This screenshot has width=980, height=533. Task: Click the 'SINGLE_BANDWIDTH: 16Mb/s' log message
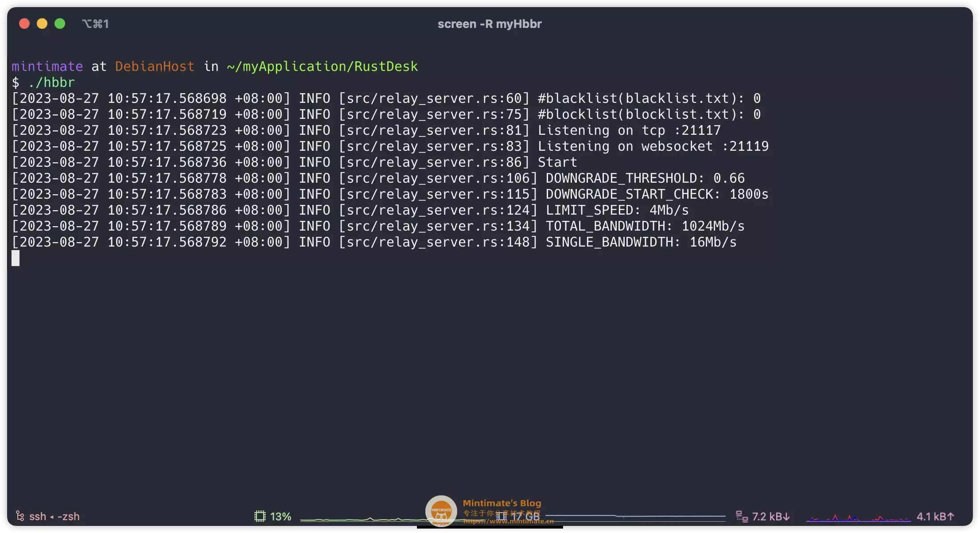[641, 242]
